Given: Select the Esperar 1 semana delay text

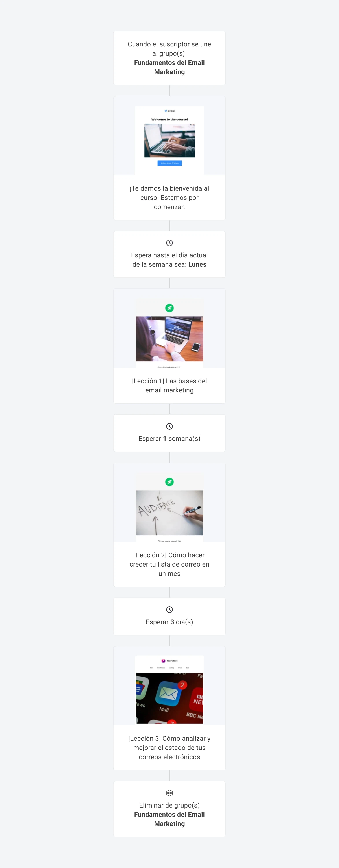Looking at the screenshot, I should 169,438.
